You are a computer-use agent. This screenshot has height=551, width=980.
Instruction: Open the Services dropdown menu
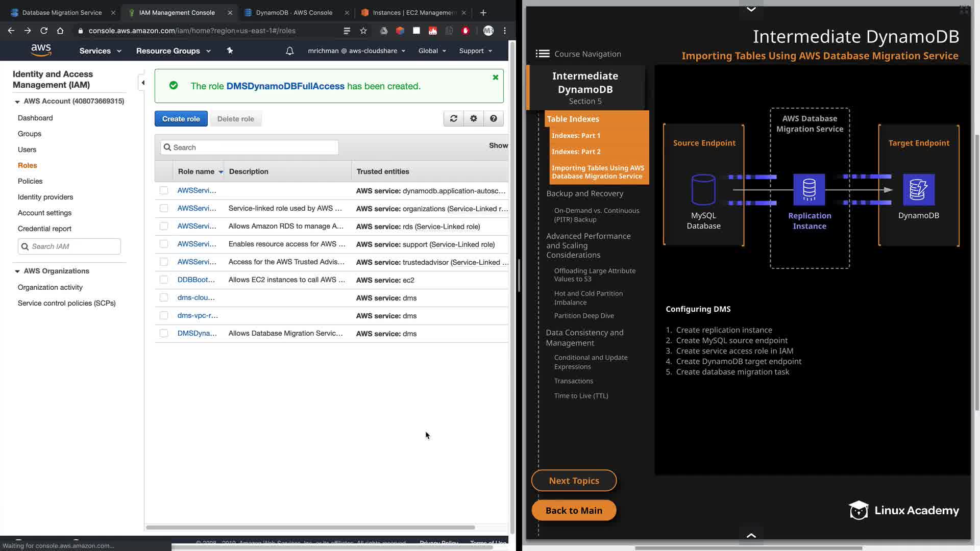(100, 51)
